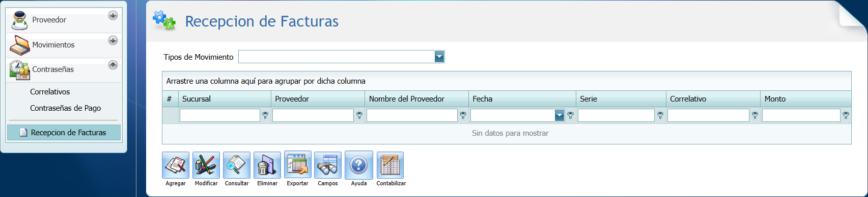Click the 'Sin datos para mostrar' text

click(x=510, y=133)
